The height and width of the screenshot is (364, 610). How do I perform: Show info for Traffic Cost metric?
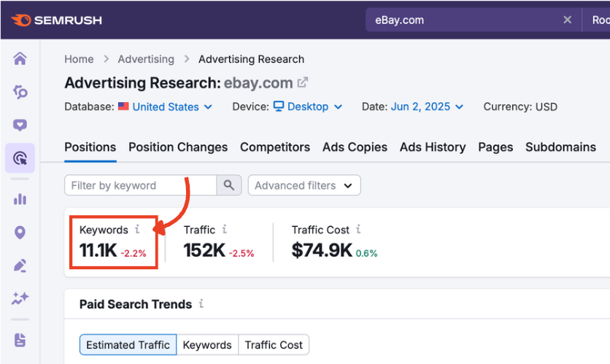tap(358, 230)
